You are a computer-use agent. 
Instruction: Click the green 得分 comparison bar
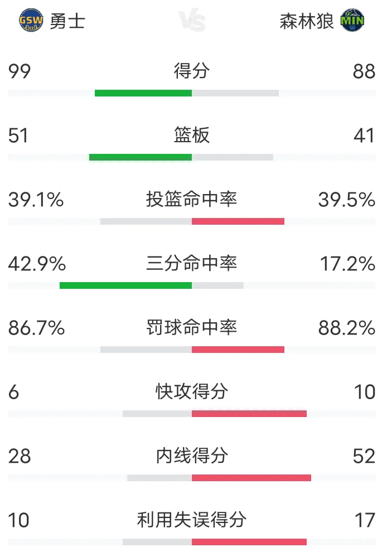click(143, 93)
